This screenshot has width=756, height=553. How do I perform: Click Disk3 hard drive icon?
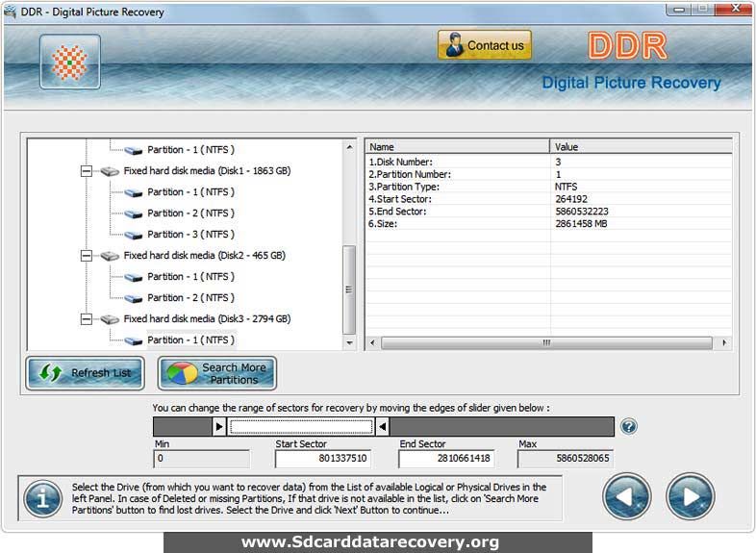110,319
